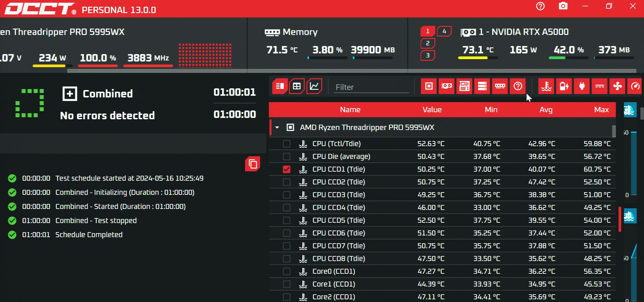Screen dimensions: 644x302
Task: Check the Core0 (CCD1) checkbox
Action: [287, 271]
